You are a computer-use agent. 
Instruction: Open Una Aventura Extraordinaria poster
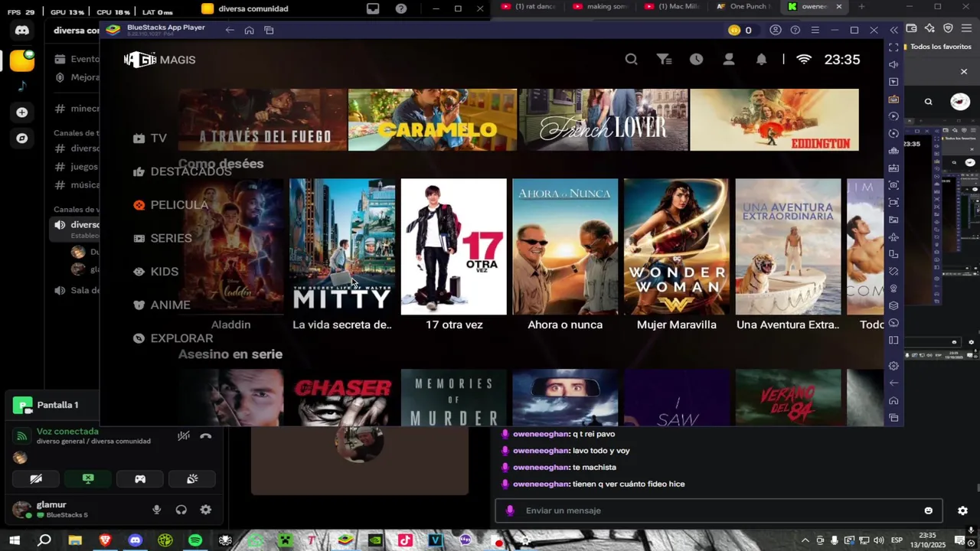coord(788,246)
